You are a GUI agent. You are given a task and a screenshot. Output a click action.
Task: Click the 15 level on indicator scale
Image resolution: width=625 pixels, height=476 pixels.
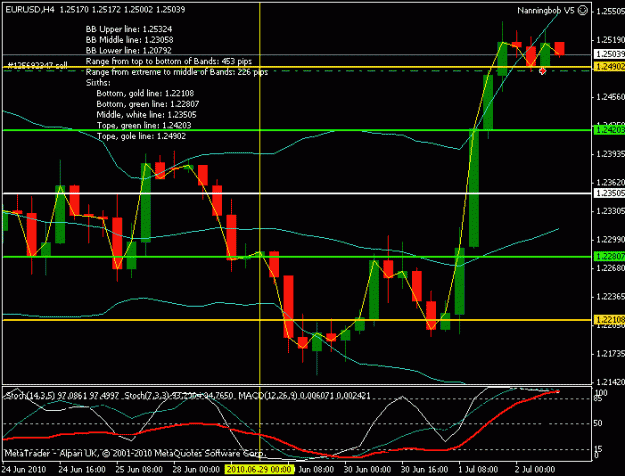point(597,449)
